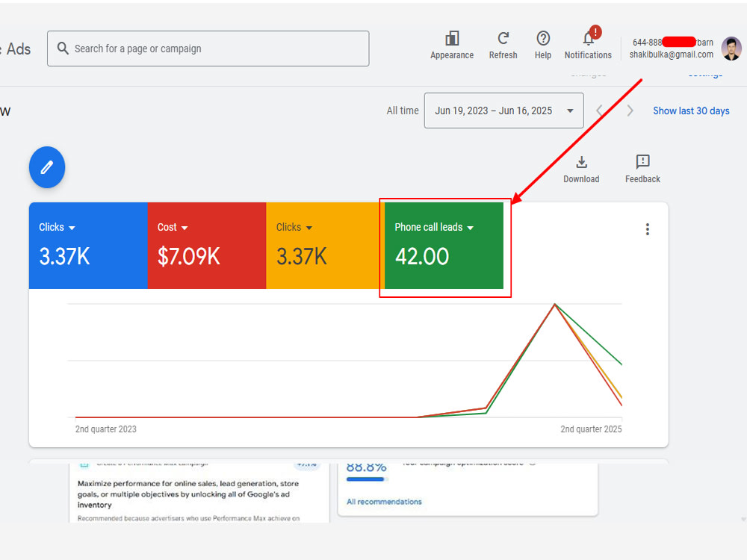Click the Download icon
The width and height of the screenshot is (747, 560).
pyautogui.click(x=581, y=162)
